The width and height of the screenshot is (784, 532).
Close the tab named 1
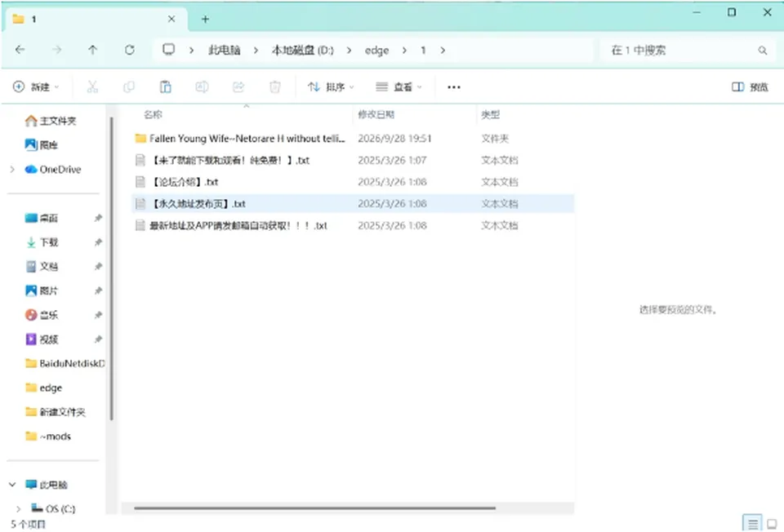tap(171, 19)
